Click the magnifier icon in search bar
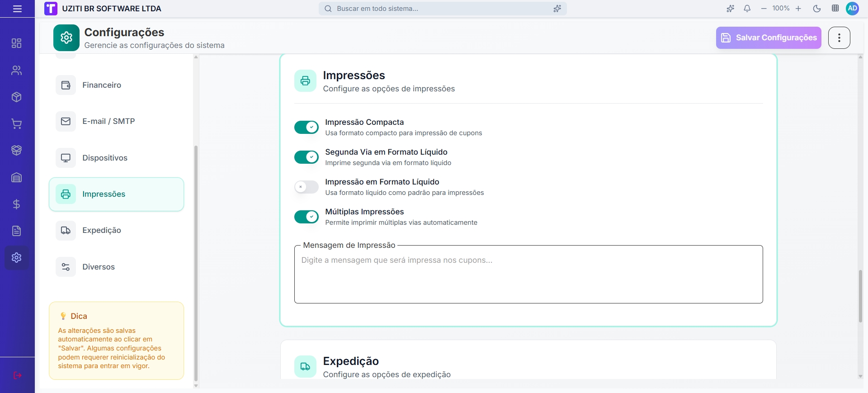This screenshot has height=393, width=868. 328,9
